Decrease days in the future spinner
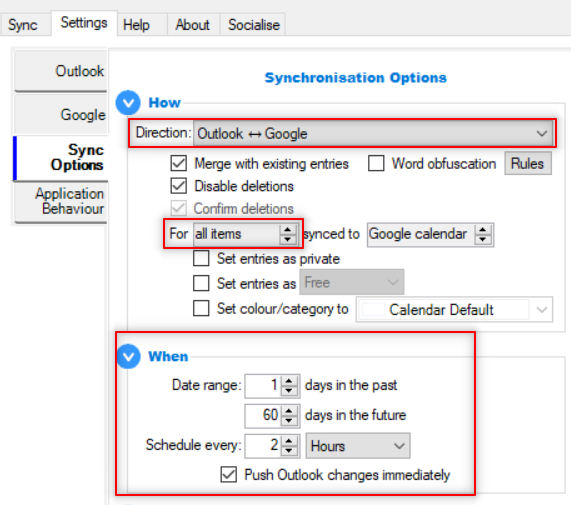The width and height of the screenshot is (571, 505). point(290,420)
